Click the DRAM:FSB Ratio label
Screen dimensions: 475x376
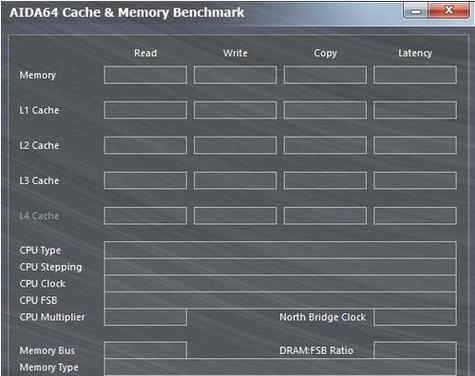(x=316, y=350)
